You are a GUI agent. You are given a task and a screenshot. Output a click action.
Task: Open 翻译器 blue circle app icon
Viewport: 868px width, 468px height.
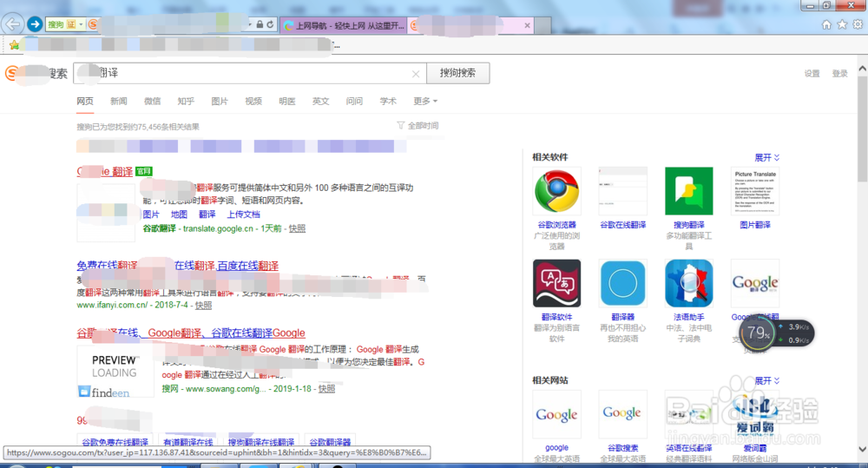(622, 283)
